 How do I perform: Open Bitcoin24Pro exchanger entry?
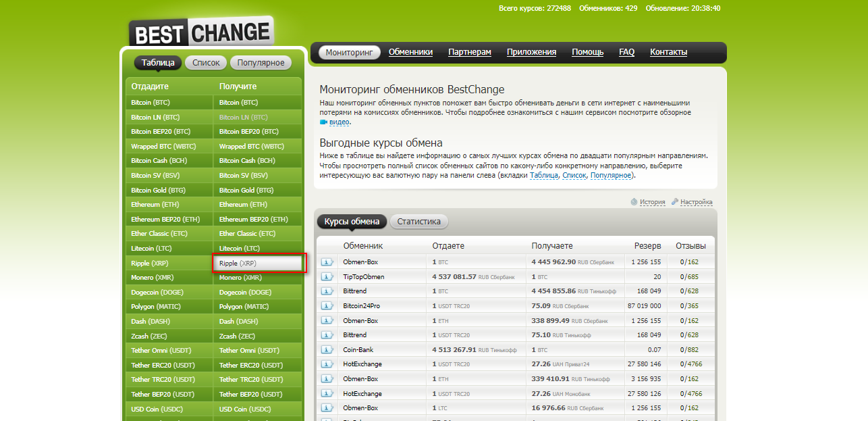[361, 305]
